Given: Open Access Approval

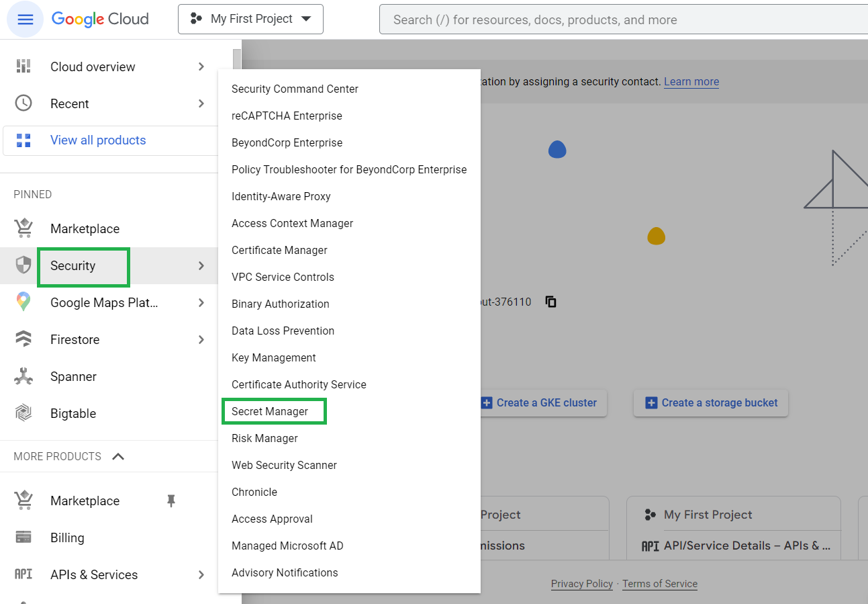Looking at the screenshot, I should (x=272, y=519).
